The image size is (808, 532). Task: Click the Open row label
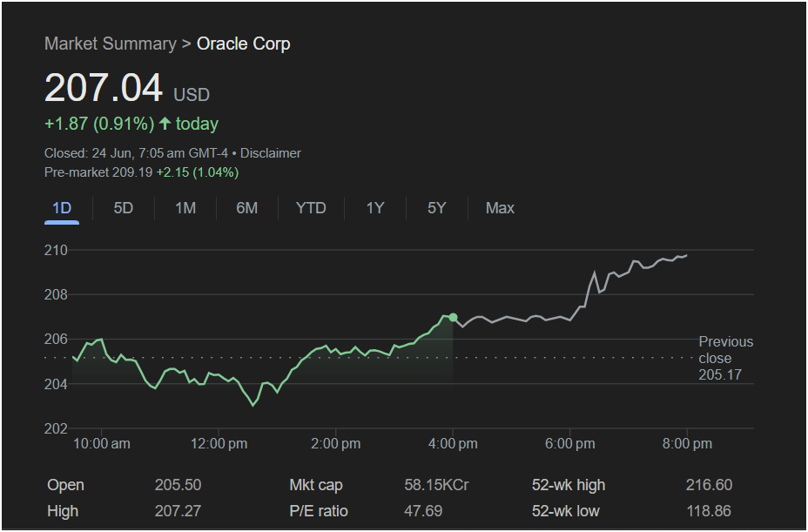pyautogui.click(x=65, y=485)
